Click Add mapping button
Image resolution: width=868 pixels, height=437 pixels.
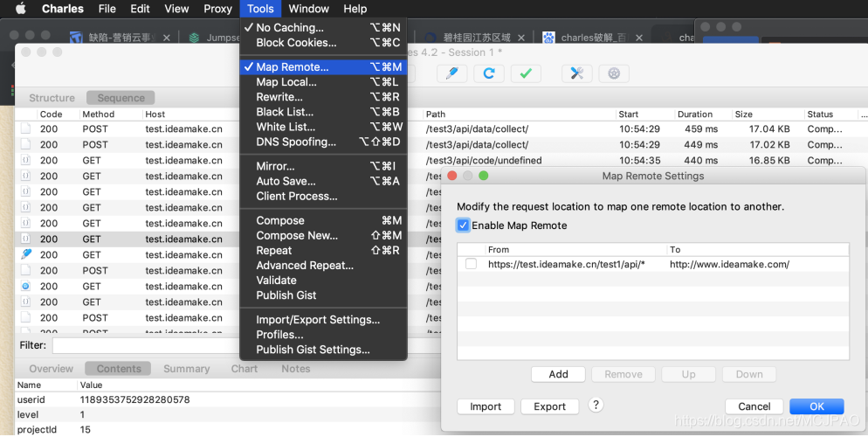point(558,374)
